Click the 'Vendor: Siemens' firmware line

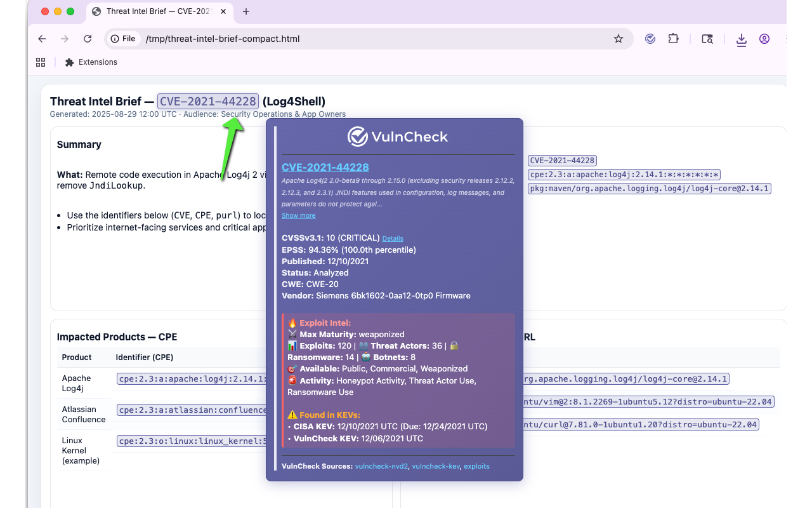376,295
